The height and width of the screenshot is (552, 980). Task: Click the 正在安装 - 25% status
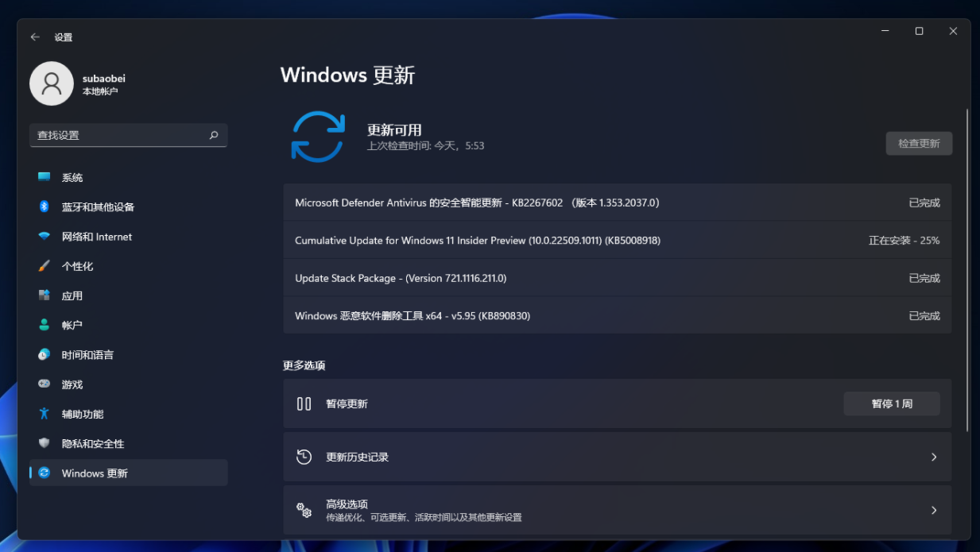[904, 240]
